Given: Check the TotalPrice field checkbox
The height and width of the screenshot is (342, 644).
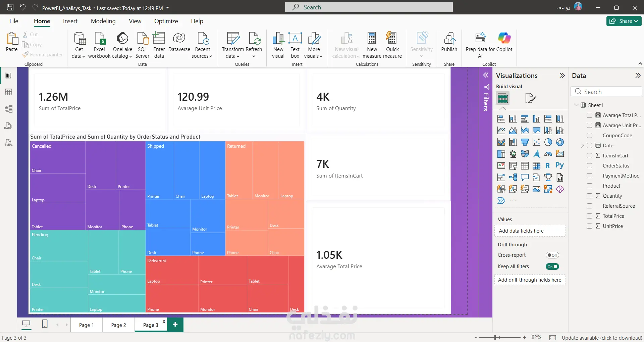Looking at the screenshot, I should (589, 216).
